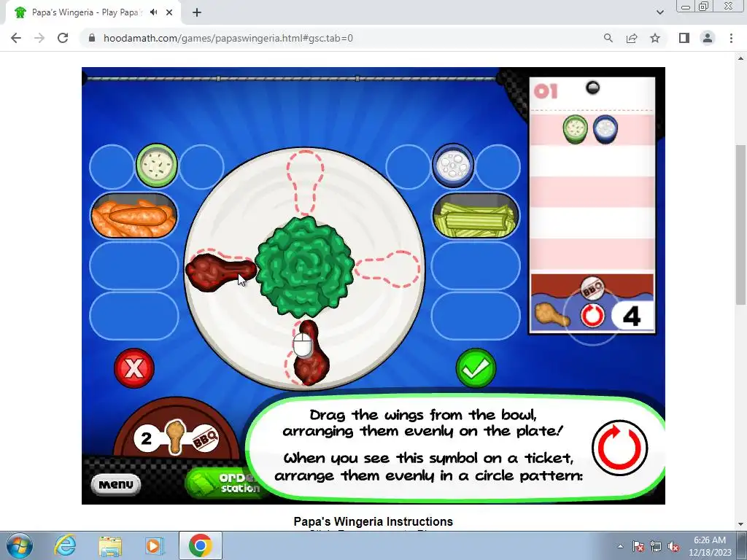Click the dashed wing outline at plate top

click(x=306, y=183)
